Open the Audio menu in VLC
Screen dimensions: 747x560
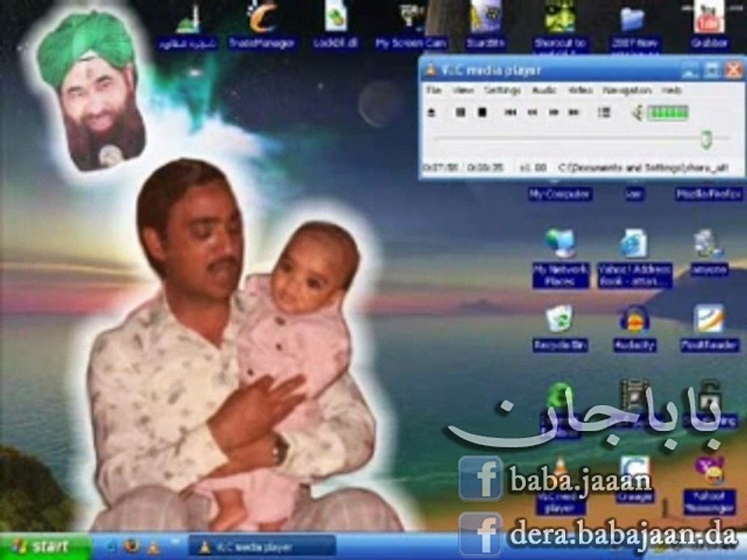pyautogui.click(x=544, y=90)
